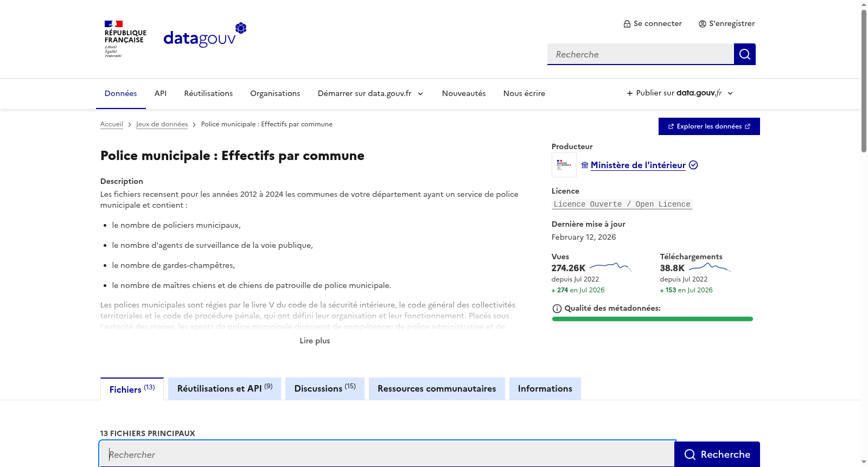This screenshot has height=467, width=868.
Task: Click the "13 FICHIERS PRINCIPAUX" heading
Action: [x=148, y=433]
